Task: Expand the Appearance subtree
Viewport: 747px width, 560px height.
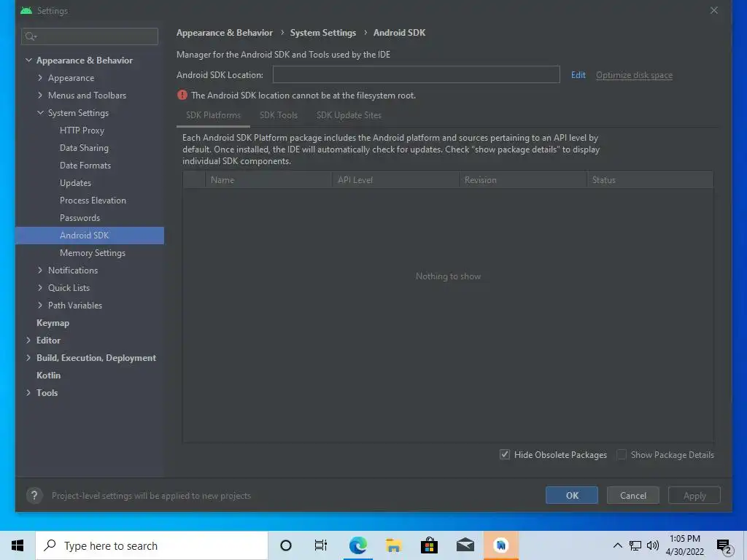Action: [40, 77]
